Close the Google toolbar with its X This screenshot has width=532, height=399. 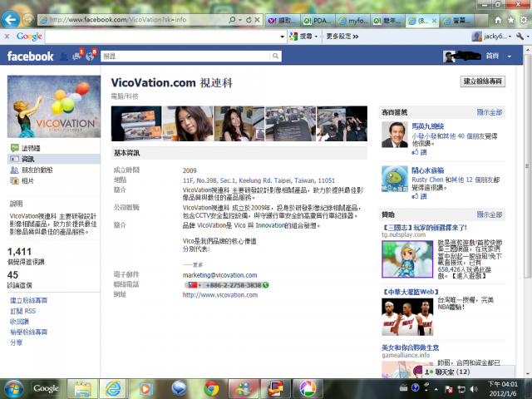[7, 36]
